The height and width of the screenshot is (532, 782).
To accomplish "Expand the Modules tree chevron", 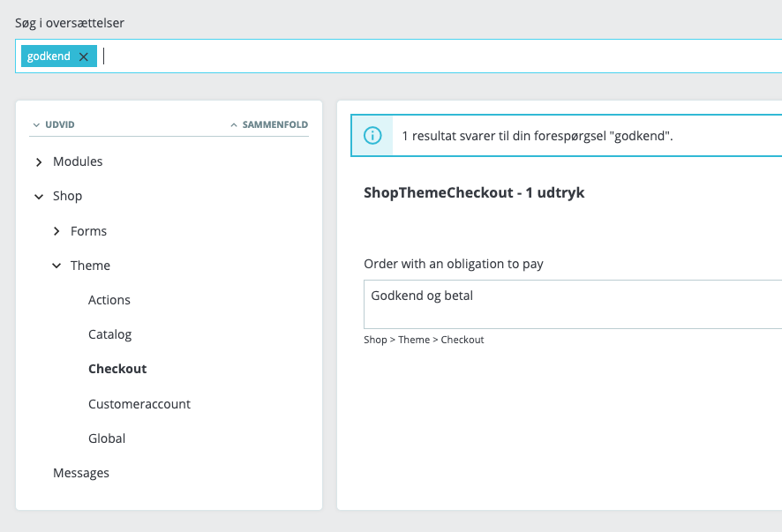I will [39, 162].
